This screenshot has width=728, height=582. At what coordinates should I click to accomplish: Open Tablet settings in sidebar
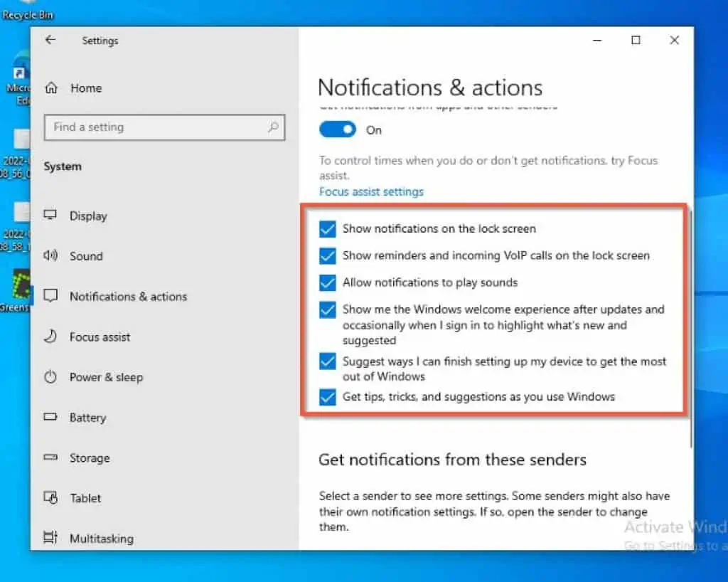(x=84, y=498)
